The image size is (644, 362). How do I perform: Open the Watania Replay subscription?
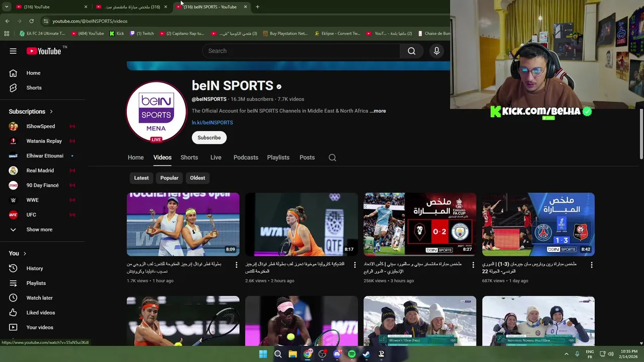coord(45,141)
